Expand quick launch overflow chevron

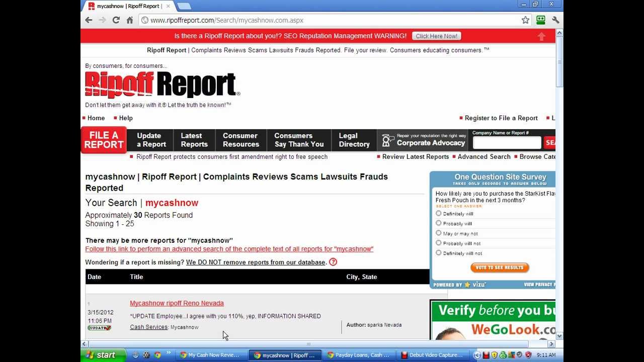[x=169, y=353]
